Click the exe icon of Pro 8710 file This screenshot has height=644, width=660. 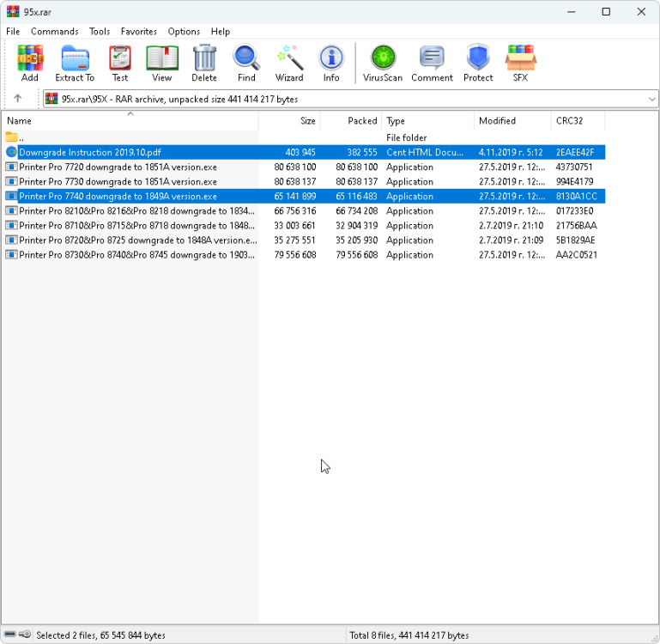click(x=11, y=225)
